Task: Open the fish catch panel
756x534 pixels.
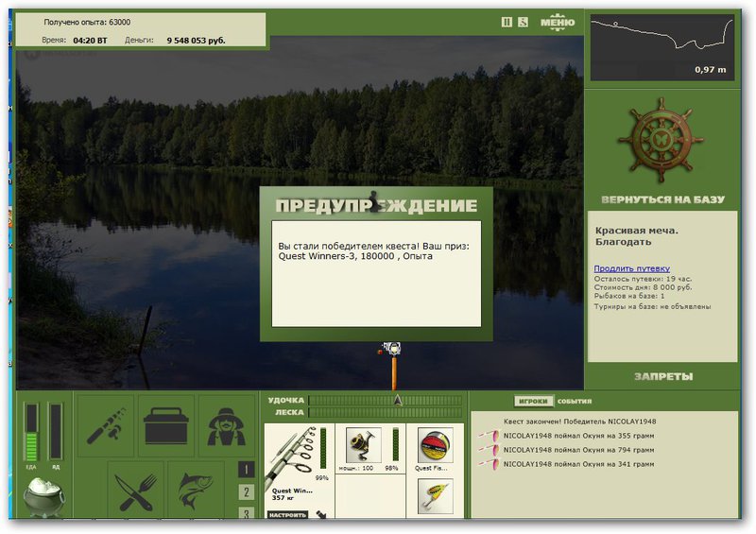Action: [x=196, y=491]
